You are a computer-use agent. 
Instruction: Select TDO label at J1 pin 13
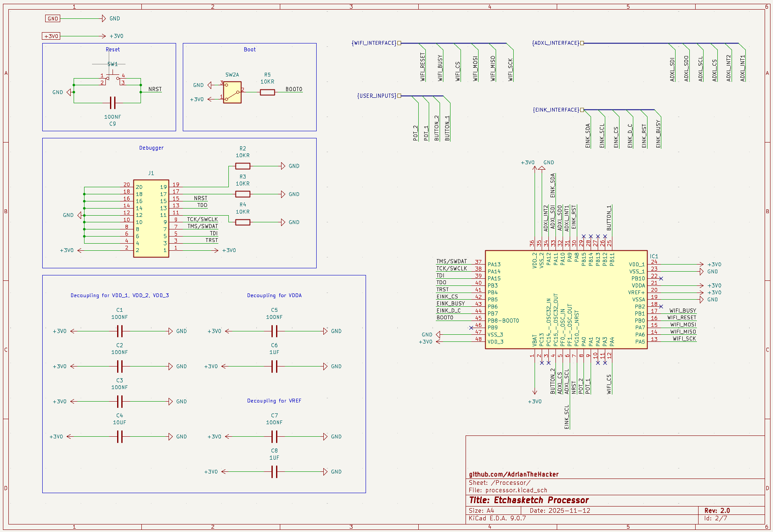(x=202, y=205)
